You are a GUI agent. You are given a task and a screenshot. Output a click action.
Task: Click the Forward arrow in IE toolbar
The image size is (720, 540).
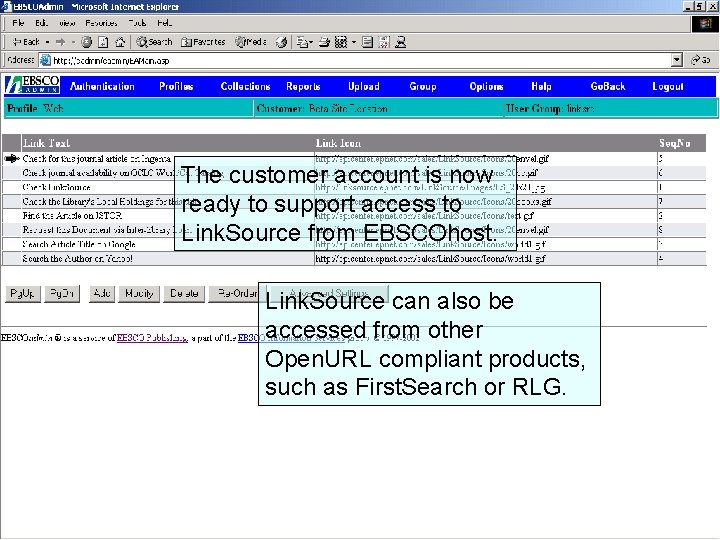click(x=60, y=42)
